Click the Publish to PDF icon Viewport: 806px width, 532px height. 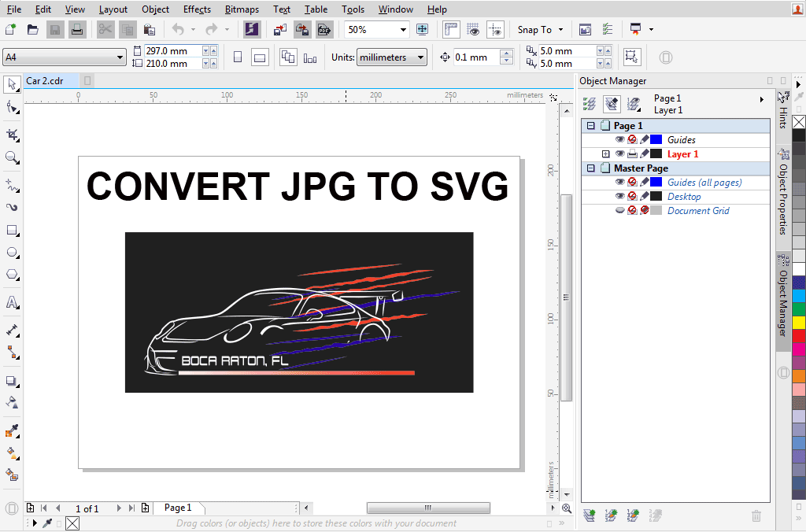(324, 30)
